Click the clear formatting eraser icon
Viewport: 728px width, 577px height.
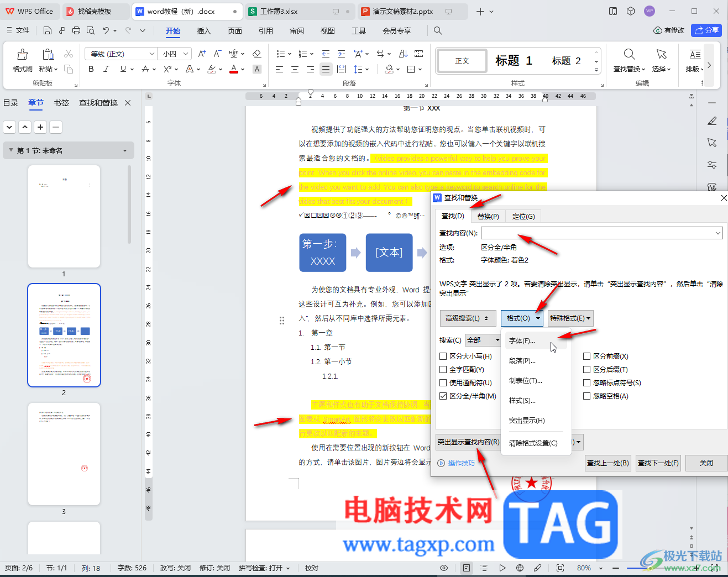256,54
